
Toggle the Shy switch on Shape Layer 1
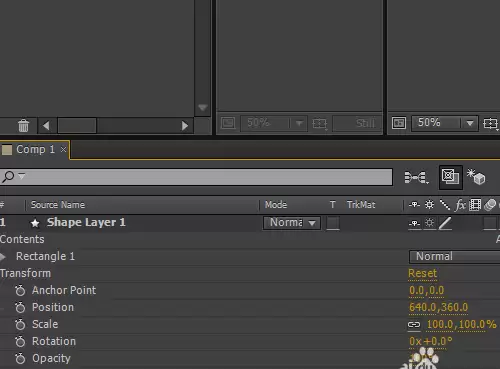pos(414,223)
